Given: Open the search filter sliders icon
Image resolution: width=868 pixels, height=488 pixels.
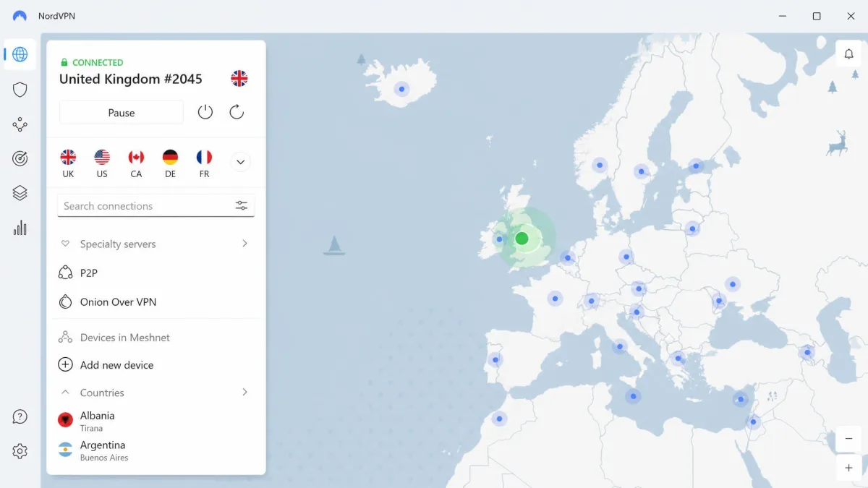Looking at the screenshot, I should pyautogui.click(x=242, y=206).
